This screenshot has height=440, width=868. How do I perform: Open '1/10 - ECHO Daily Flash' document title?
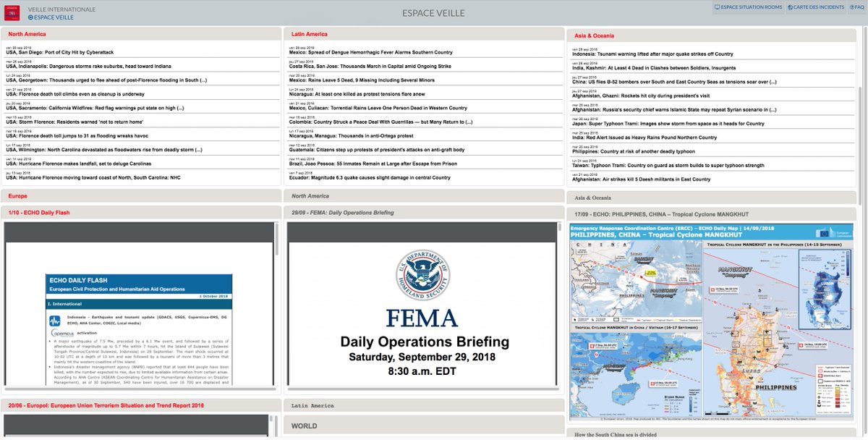pos(39,212)
